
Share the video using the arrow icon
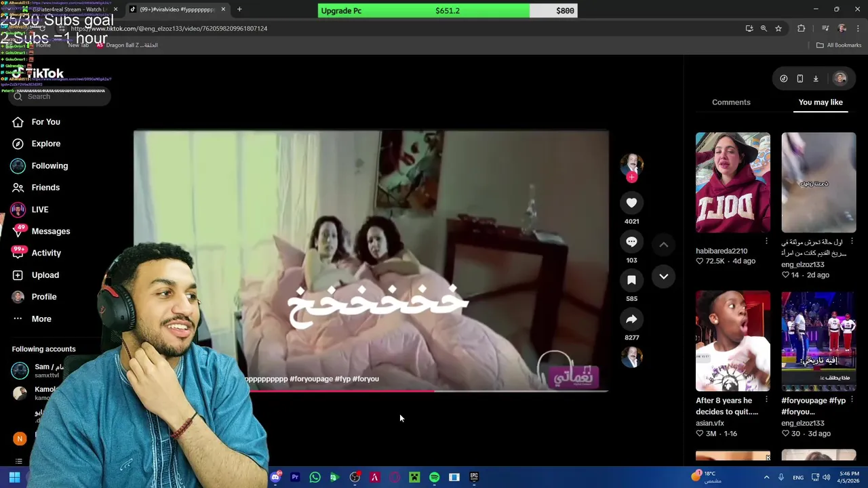coord(631,319)
